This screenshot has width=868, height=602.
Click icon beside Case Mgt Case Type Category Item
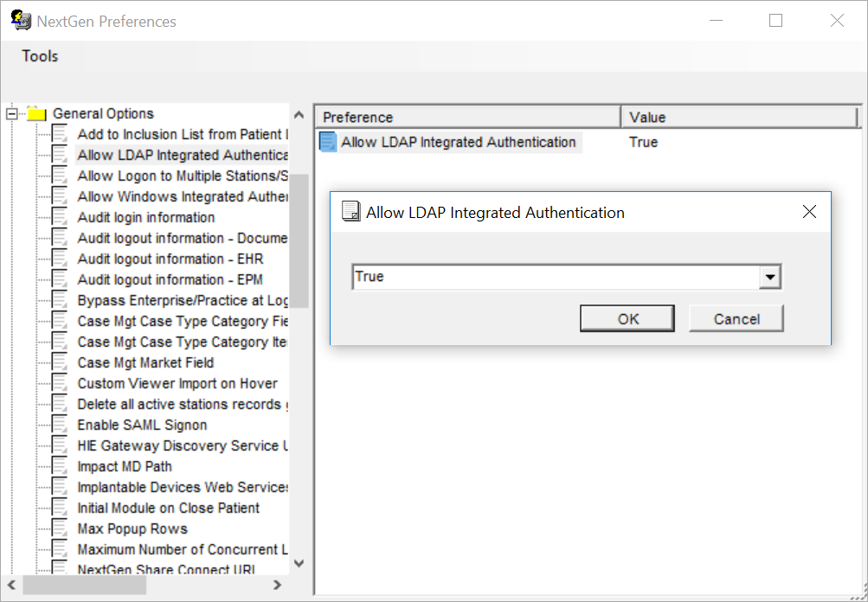[59, 342]
